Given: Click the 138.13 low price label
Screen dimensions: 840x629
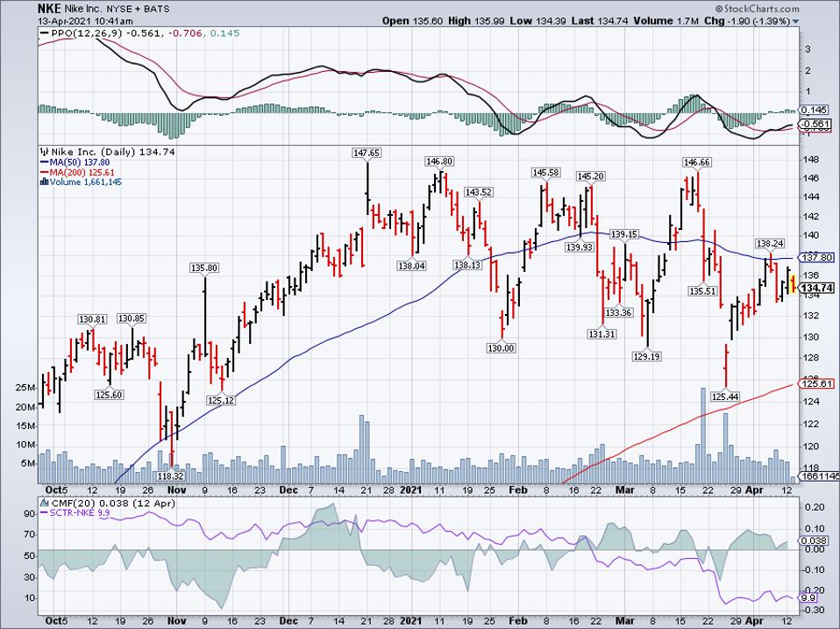Looking at the screenshot, I should pyautogui.click(x=467, y=265).
